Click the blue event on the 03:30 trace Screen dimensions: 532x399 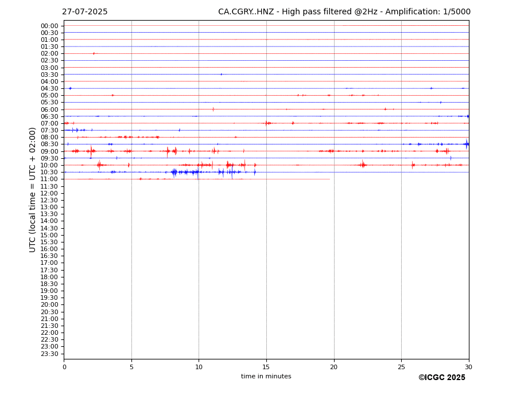(x=221, y=75)
